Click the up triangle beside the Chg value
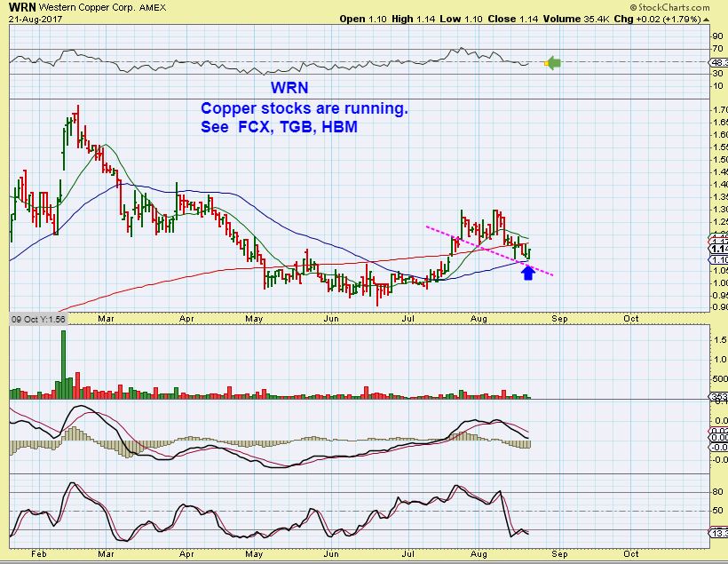Image resolution: width=728 pixels, height=564 pixels. [x=707, y=20]
